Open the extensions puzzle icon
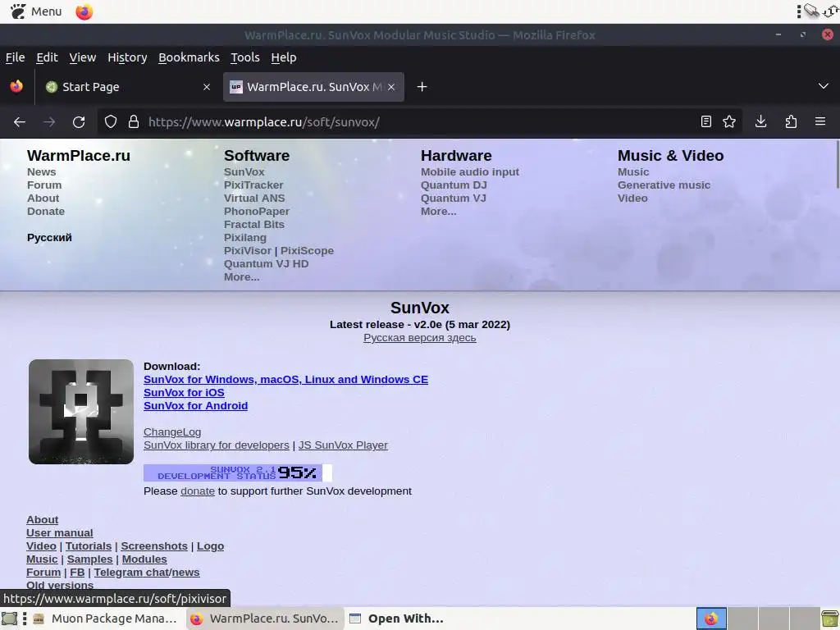Image resolution: width=840 pixels, height=630 pixels. tap(791, 121)
